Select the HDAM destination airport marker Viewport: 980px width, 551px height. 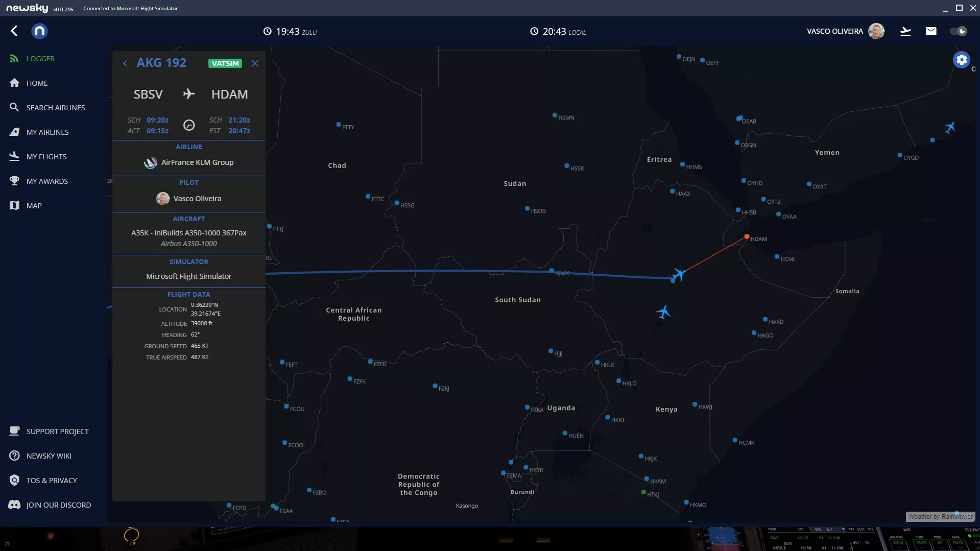point(747,236)
